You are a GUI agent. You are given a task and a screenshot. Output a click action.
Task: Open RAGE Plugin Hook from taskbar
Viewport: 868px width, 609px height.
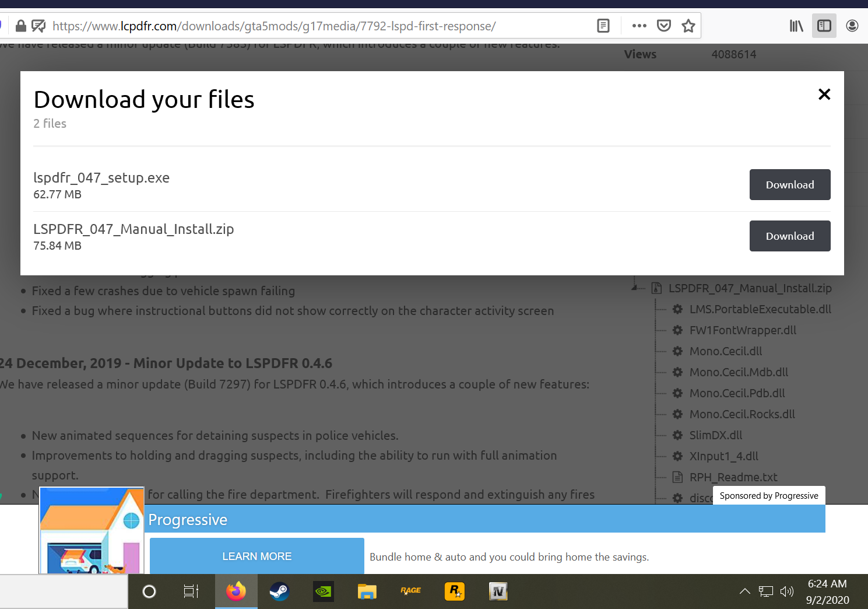pos(411,591)
